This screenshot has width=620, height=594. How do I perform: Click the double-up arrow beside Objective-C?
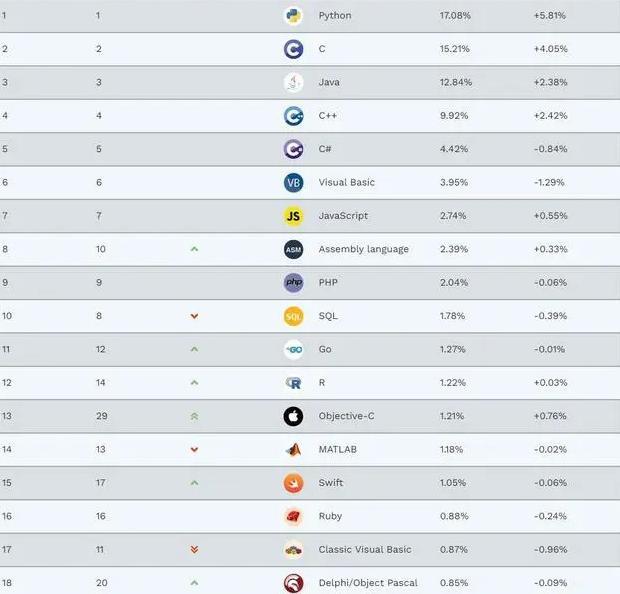click(x=194, y=416)
